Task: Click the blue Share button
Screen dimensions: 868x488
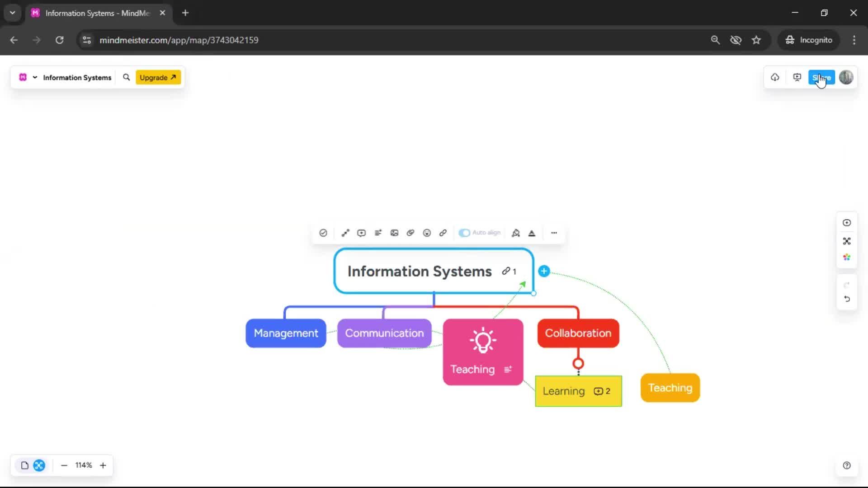Action: pos(821,77)
